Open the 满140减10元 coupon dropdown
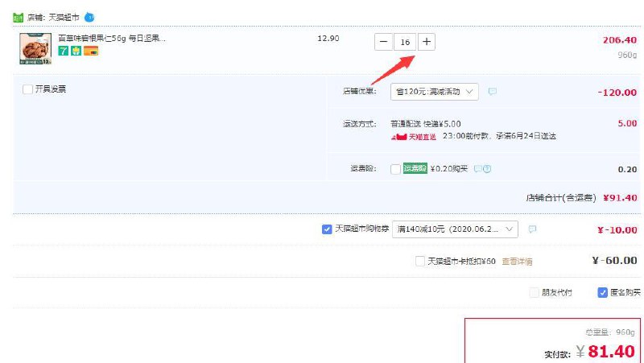 [455, 229]
